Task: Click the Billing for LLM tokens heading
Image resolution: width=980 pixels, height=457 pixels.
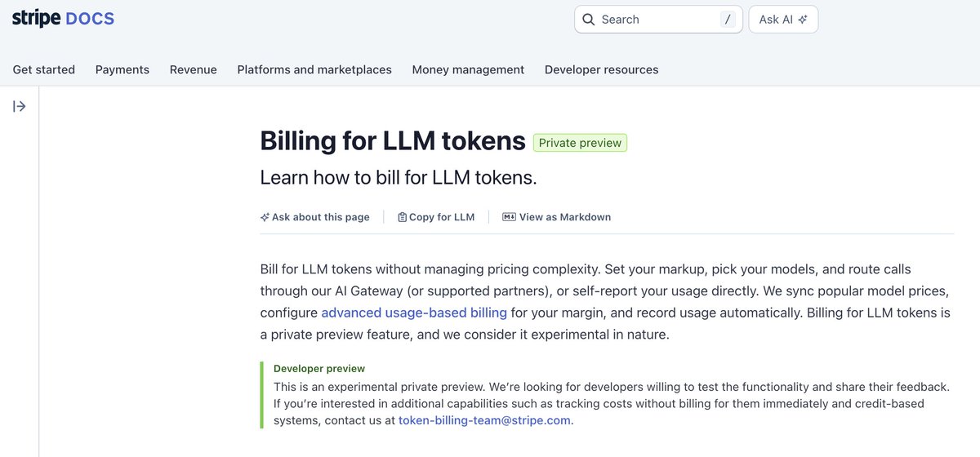Action: pyautogui.click(x=393, y=141)
